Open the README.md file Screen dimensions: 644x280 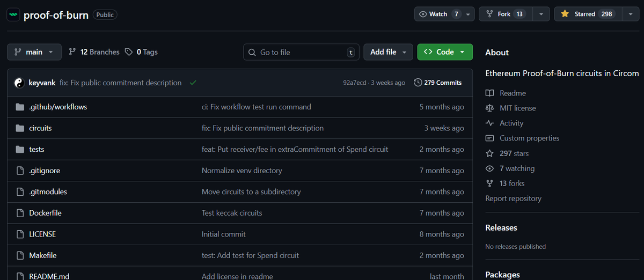(x=49, y=276)
